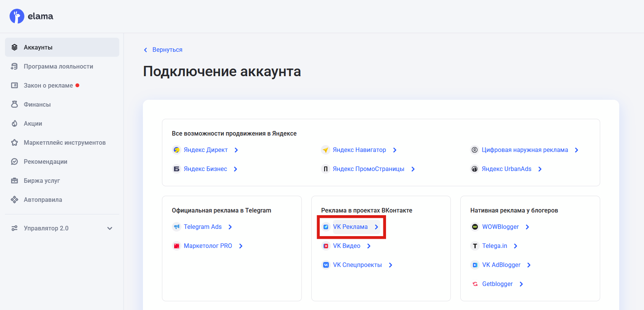Click the Маркетплейс инструментов star icon
Image resolution: width=644 pixels, height=310 pixels.
[x=14, y=142]
